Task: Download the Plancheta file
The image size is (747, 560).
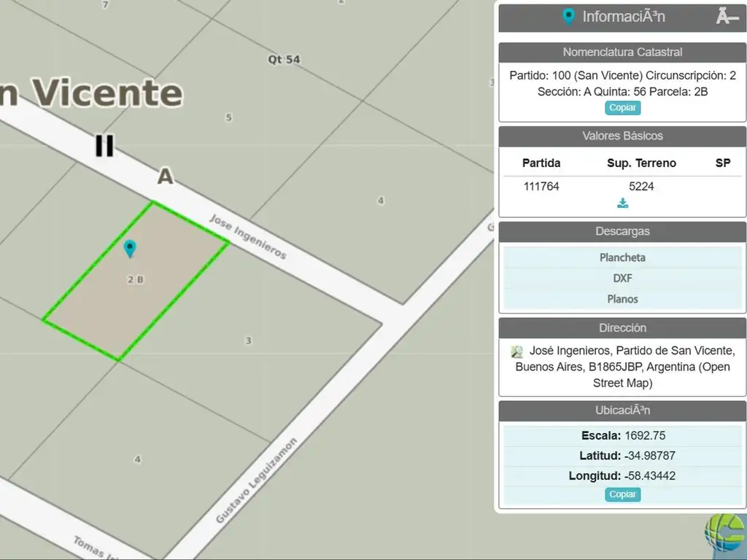Action: [x=622, y=257]
